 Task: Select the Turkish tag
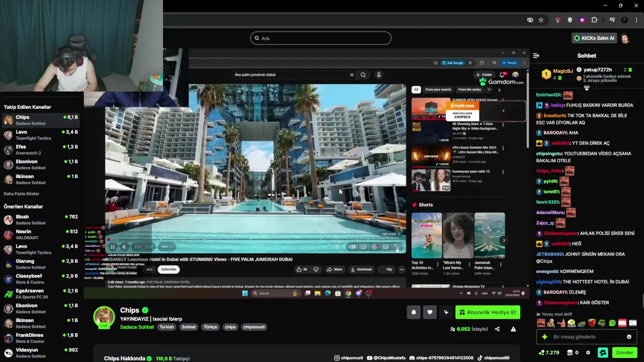[167, 327]
